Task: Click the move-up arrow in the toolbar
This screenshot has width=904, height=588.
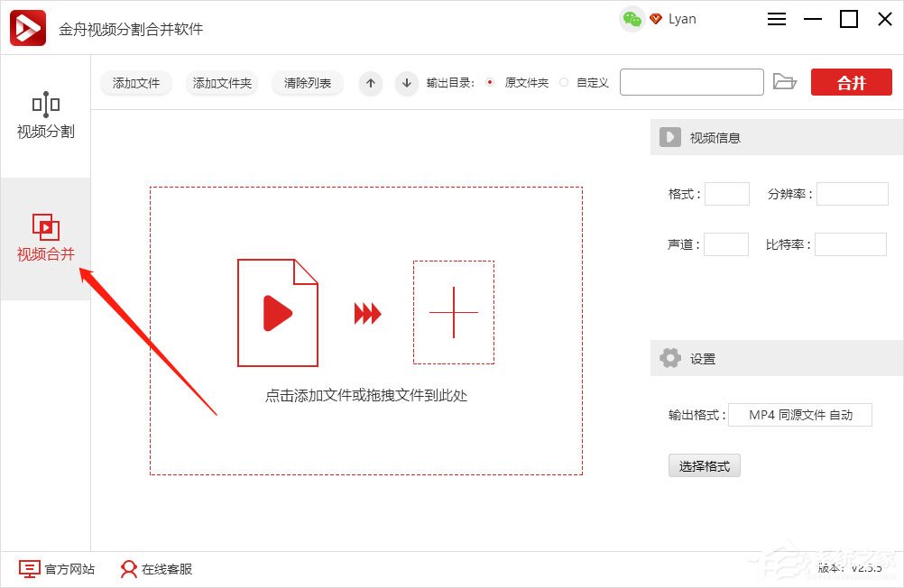Action: [x=370, y=82]
